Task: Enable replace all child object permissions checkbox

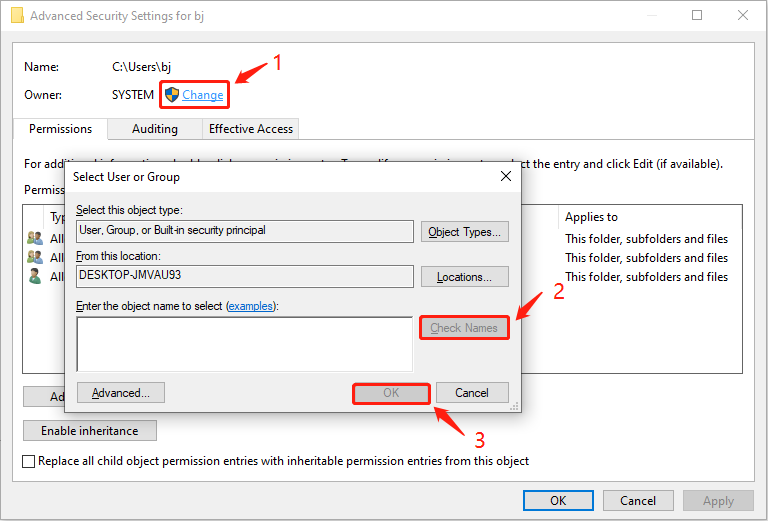Action: (30, 461)
